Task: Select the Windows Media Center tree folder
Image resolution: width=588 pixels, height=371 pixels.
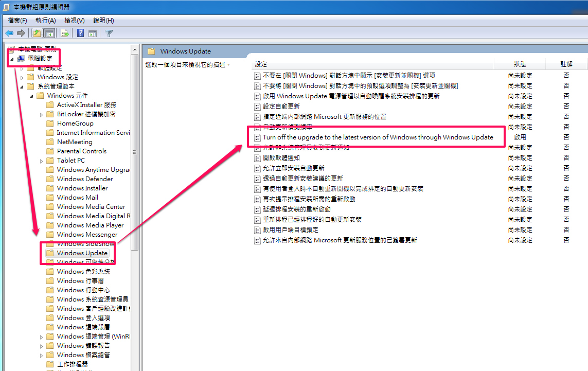Action: 91,207
